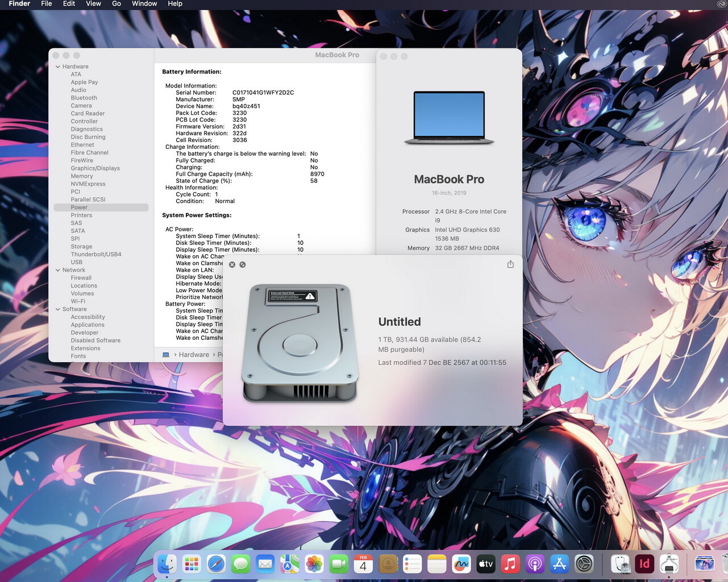Select Bluetooth in the sidebar

coord(84,98)
